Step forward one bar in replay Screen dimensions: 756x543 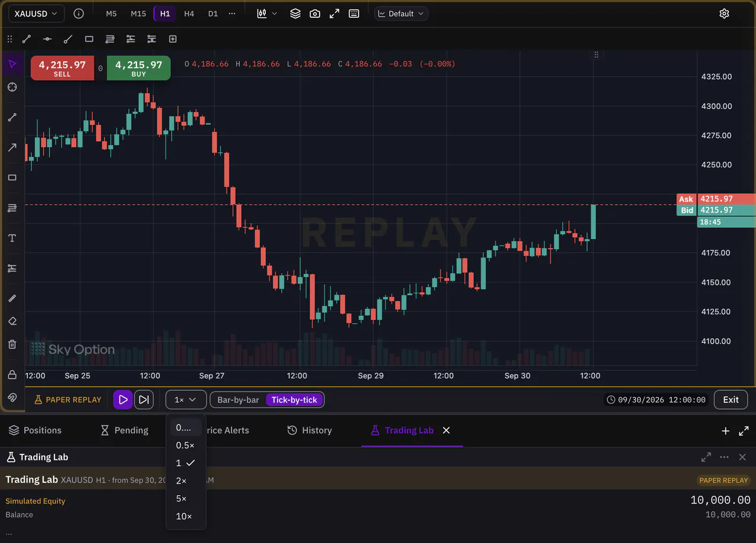(144, 400)
